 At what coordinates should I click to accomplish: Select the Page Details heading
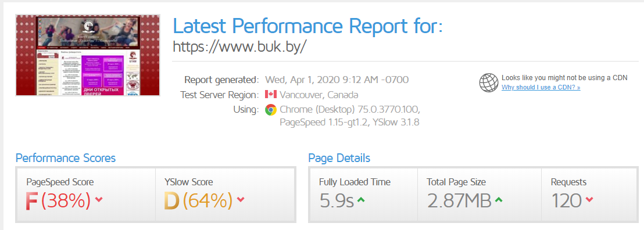[339, 158]
